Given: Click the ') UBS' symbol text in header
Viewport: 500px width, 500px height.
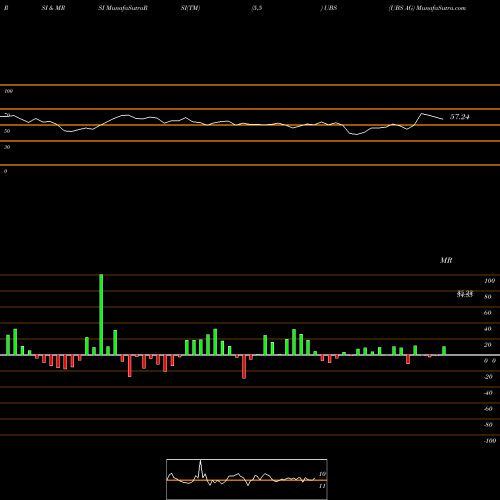Looking at the screenshot, I should pyautogui.click(x=329, y=8).
